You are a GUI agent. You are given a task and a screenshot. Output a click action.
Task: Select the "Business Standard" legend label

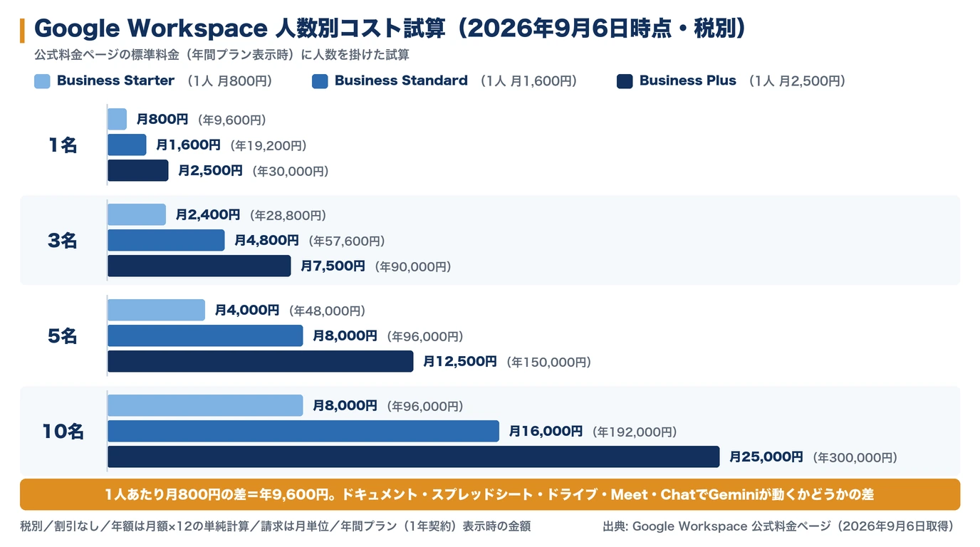(401, 81)
